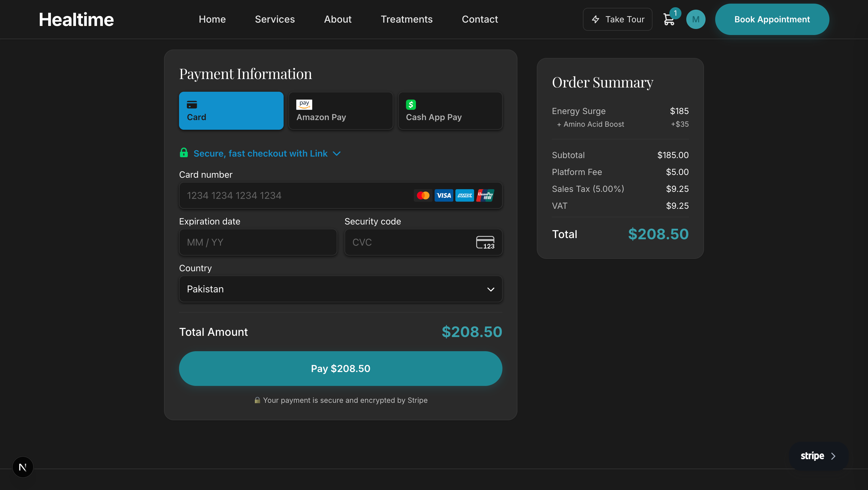This screenshot has height=490, width=868.
Task: Click the Stripe logo at bottom right
Action: [x=813, y=456]
